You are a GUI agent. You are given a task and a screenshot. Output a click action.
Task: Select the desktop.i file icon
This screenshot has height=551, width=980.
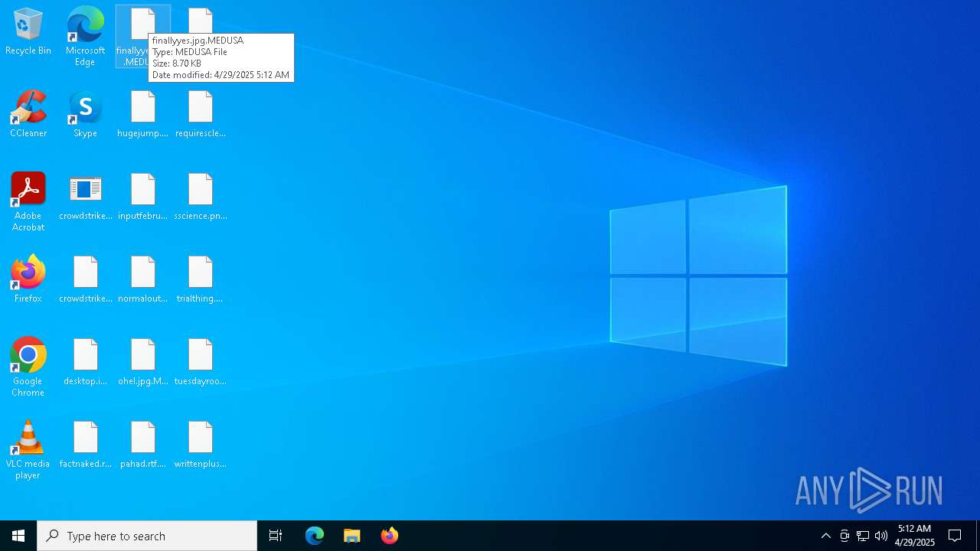click(85, 363)
